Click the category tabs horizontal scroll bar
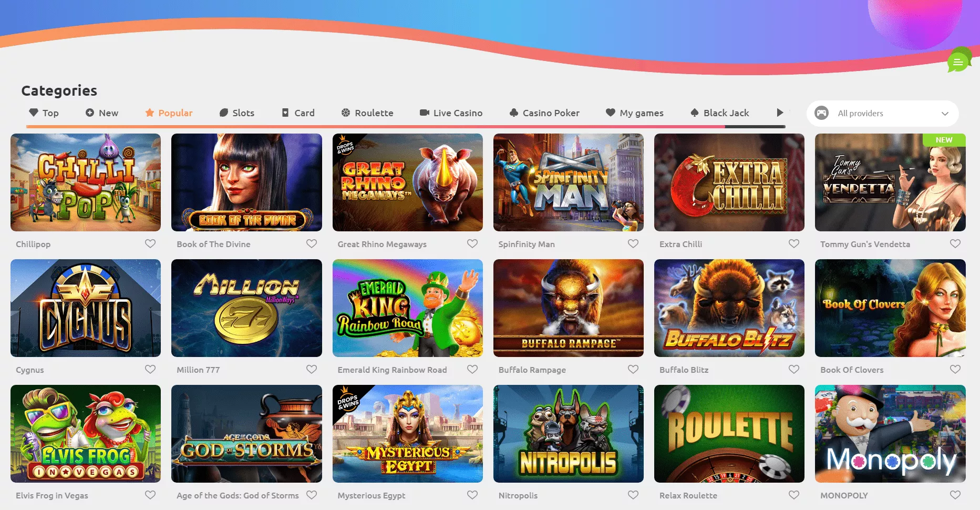Image resolution: width=980 pixels, height=510 pixels. 406,127
